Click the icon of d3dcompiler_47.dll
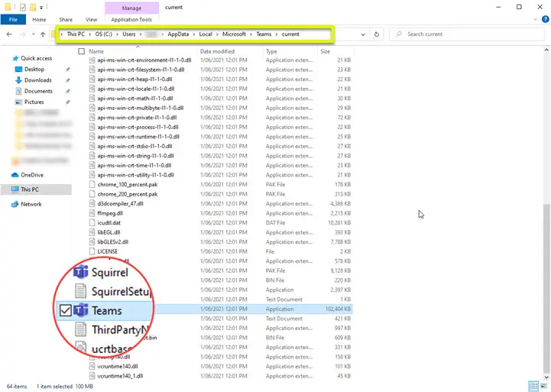 (x=92, y=203)
